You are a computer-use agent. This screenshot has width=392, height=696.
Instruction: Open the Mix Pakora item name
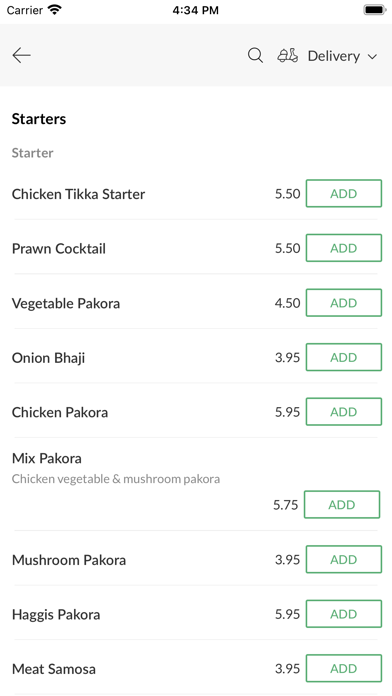(x=47, y=458)
